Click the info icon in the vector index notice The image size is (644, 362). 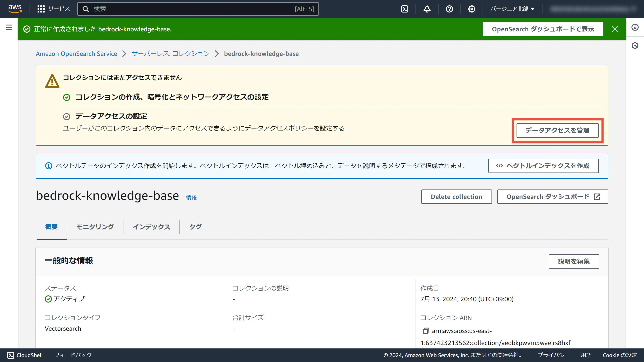pos(49,166)
